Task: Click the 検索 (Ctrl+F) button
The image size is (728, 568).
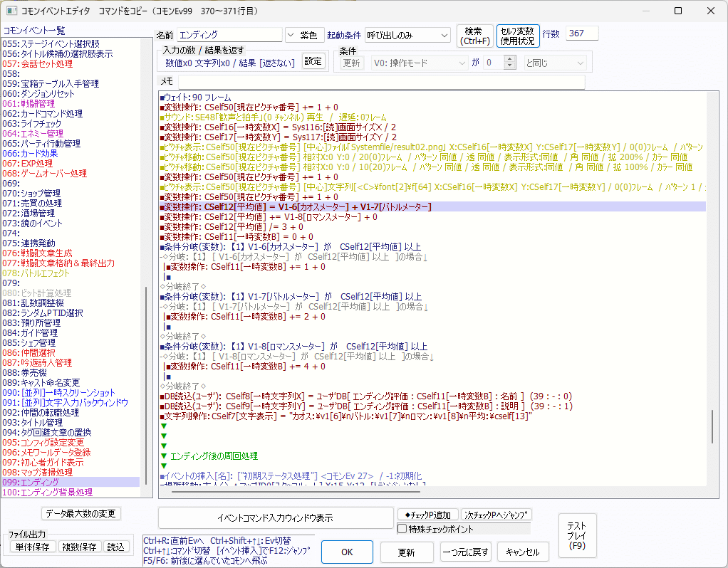Action: click(x=475, y=36)
